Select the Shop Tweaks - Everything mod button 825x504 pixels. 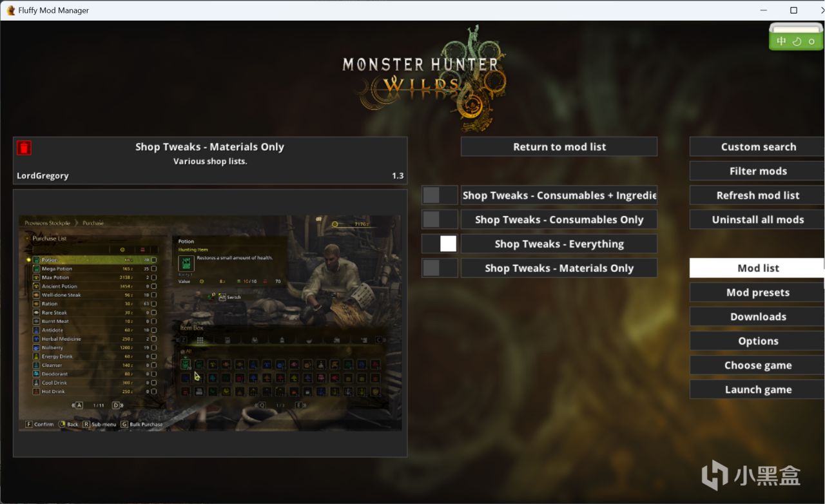pos(559,244)
